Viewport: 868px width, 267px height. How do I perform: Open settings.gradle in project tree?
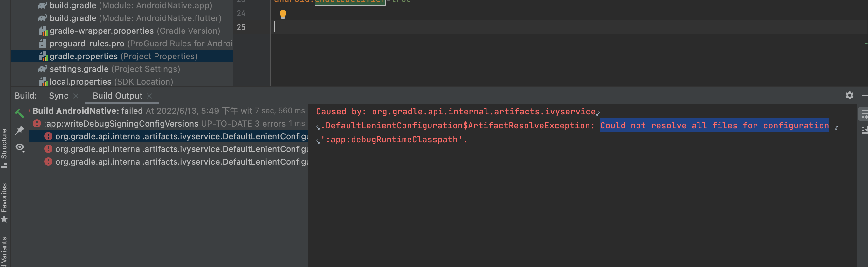point(79,69)
